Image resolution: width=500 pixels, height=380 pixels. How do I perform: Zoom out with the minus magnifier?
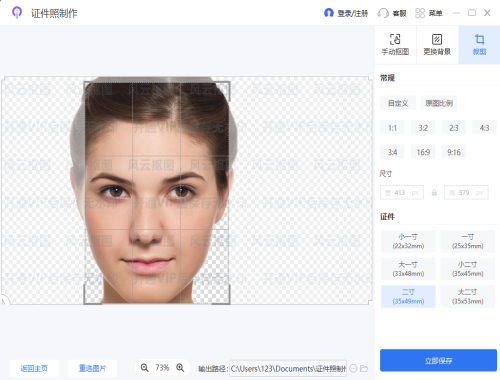coord(144,368)
